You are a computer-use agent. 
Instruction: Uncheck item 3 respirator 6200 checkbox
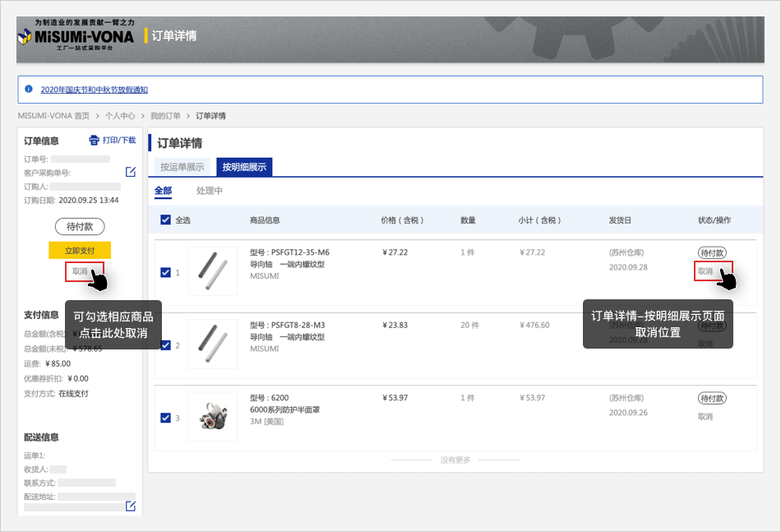click(x=165, y=418)
